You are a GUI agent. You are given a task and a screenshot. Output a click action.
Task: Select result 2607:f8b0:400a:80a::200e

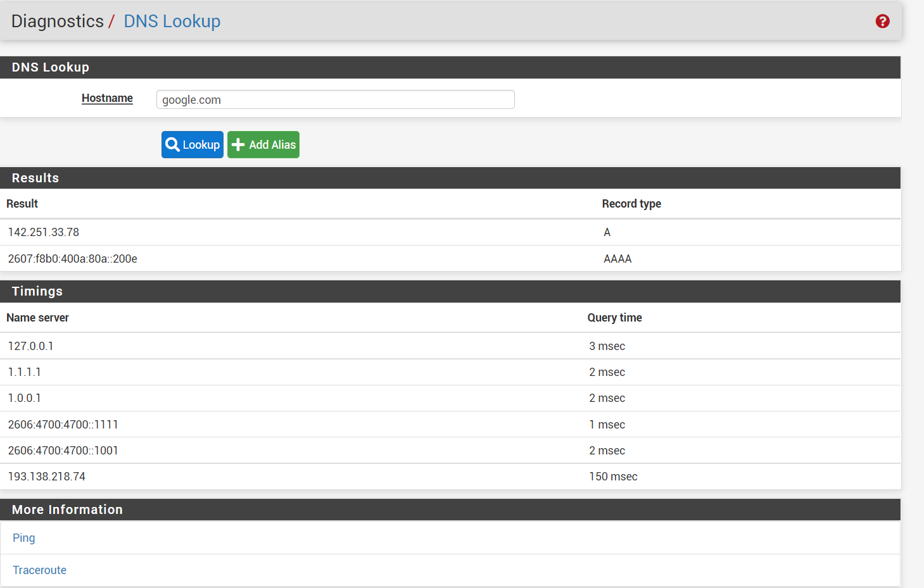pyautogui.click(x=73, y=259)
